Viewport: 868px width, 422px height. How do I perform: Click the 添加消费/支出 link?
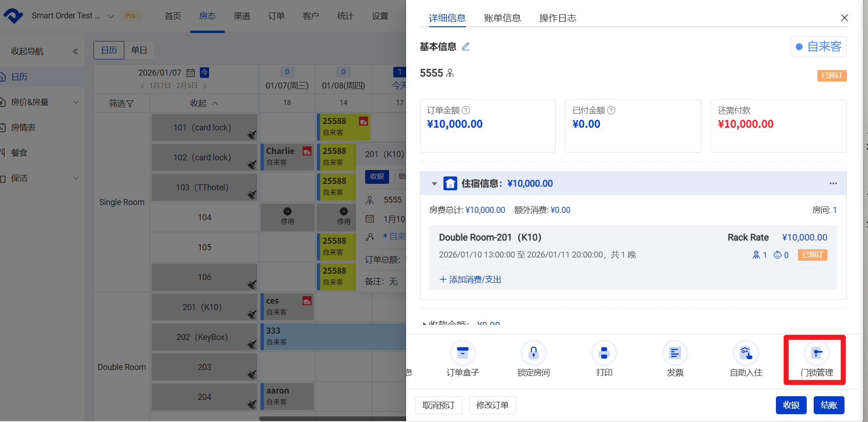(470, 279)
